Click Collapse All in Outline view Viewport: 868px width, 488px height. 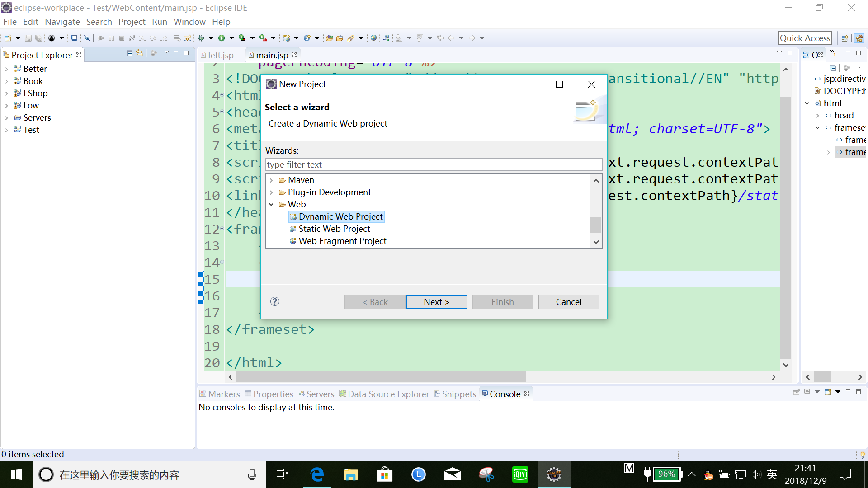point(833,68)
